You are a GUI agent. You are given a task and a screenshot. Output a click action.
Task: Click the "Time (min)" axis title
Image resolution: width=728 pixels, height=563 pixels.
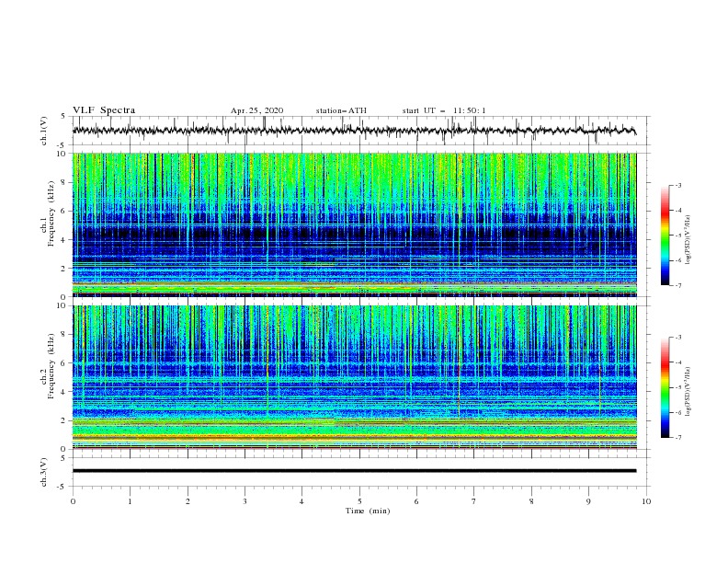point(368,511)
